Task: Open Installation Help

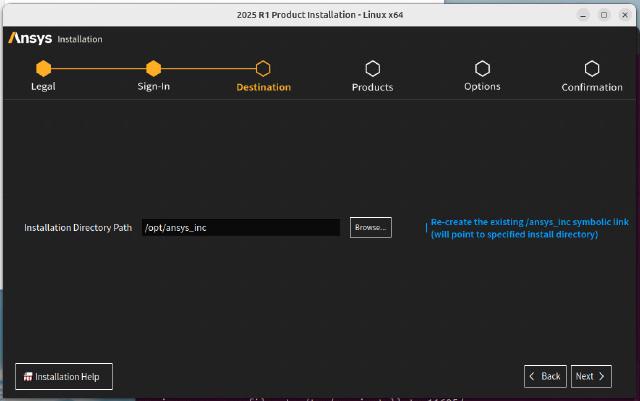Action: [x=64, y=376]
